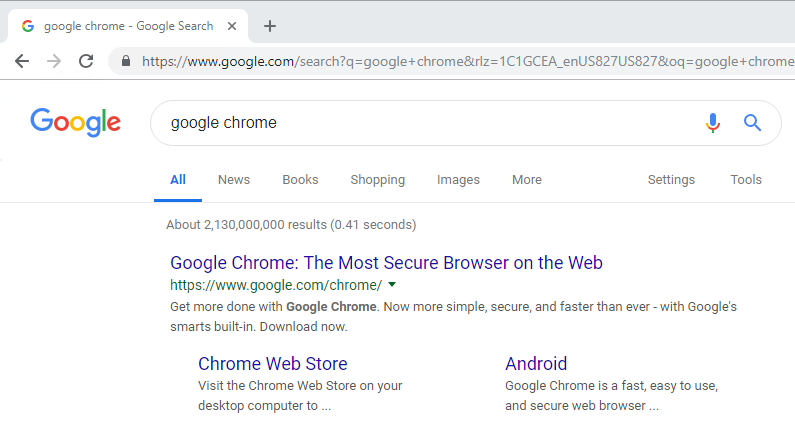
Task: Click the Google logo
Action: point(76,122)
